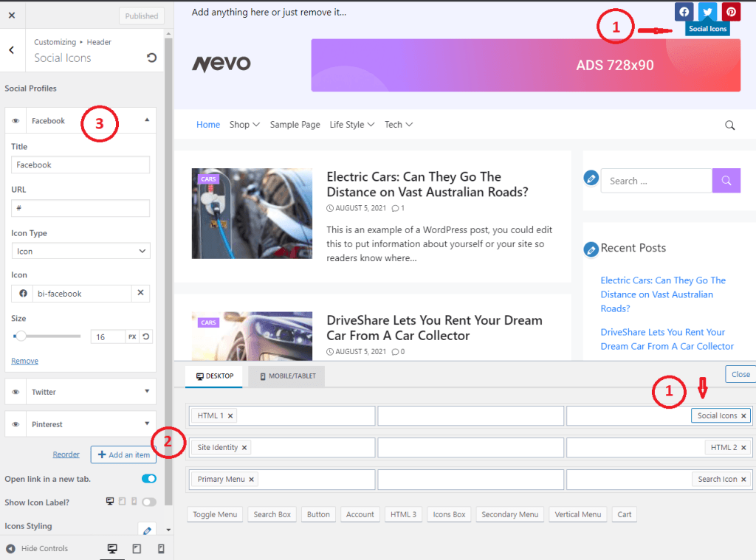The height and width of the screenshot is (560, 756).
Task: Clear the bi-facebook icon with the X
Action: (140, 292)
